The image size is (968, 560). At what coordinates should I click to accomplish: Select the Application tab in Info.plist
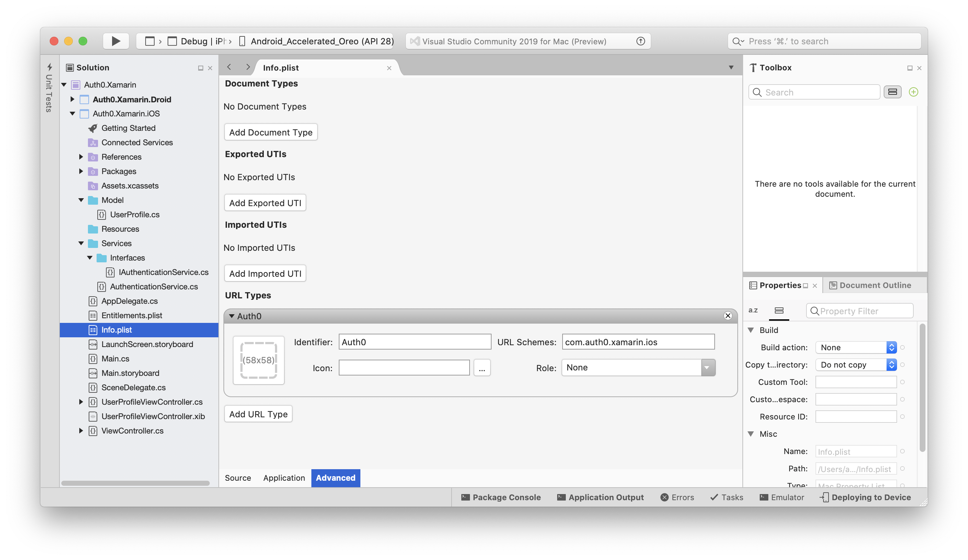(x=283, y=477)
